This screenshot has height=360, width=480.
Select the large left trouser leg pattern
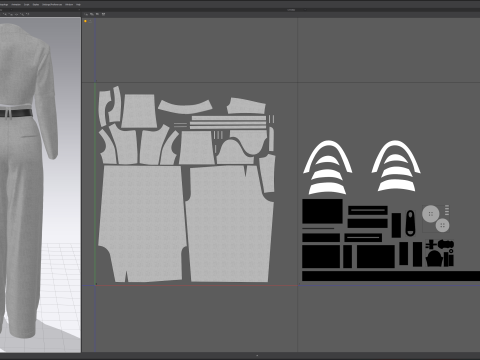coord(142,223)
